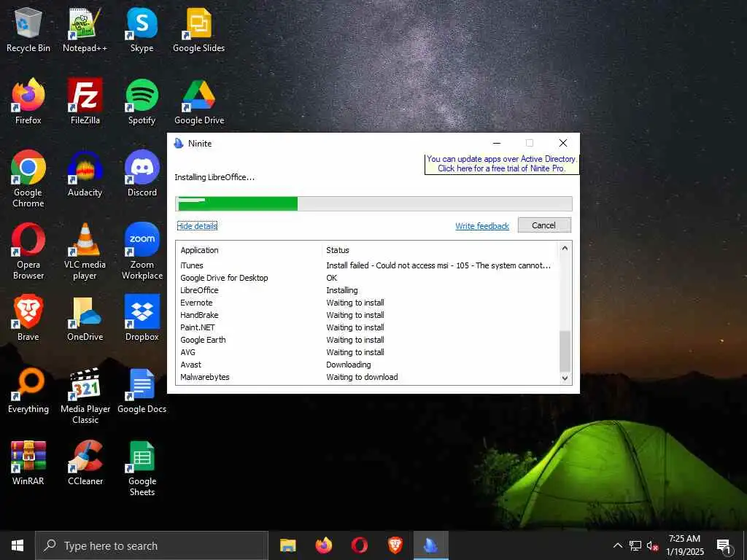Image resolution: width=747 pixels, height=560 pixels.
Task: Select the Google Slides desktop shortcut
Action: coord(198,30)
